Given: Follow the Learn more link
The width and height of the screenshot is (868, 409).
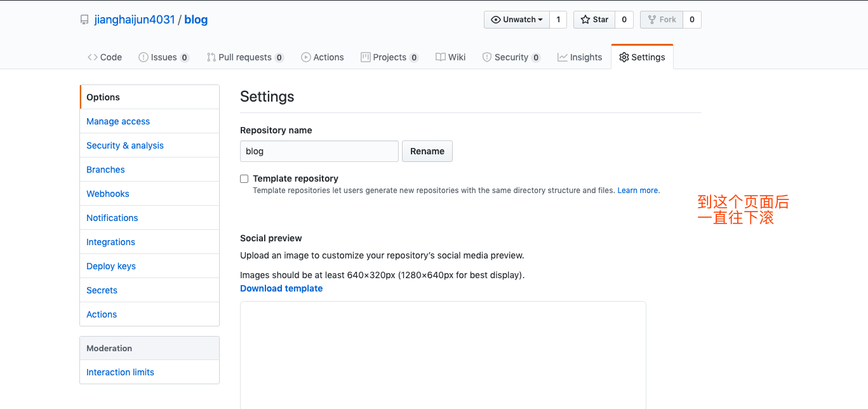Looking at the screenshot, I should coord(638,191).
